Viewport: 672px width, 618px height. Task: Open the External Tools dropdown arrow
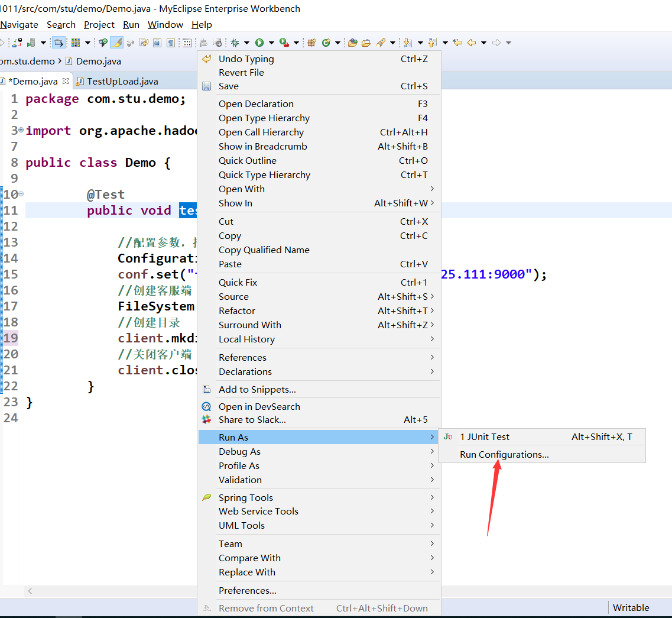click(296, 43)
